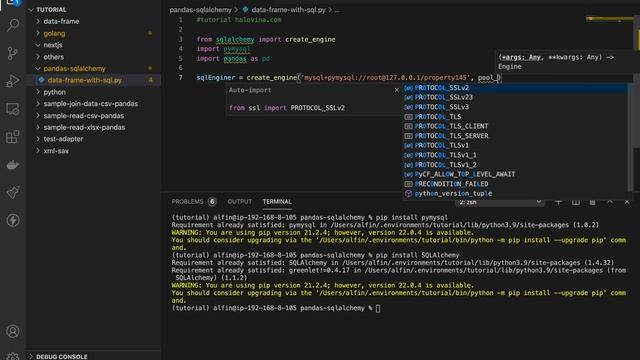Open the Run and Debug view
Viewport: 640px width, 360px height.
pos(13,81)
